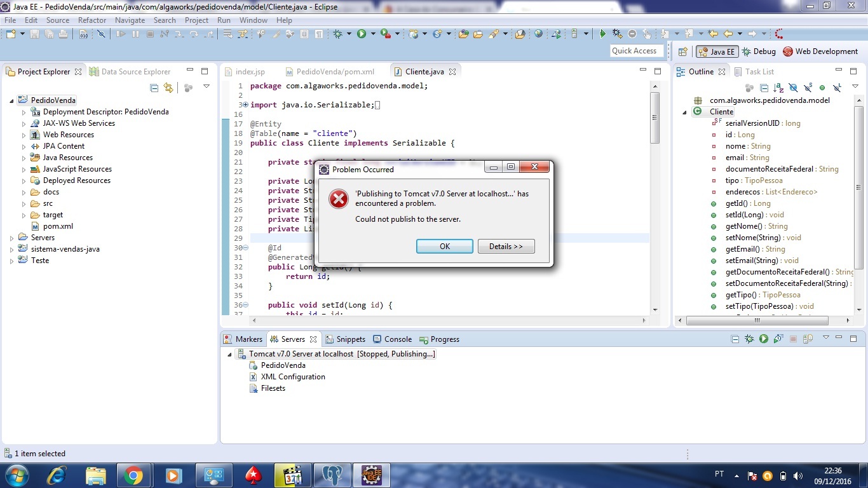The height and width of the screenshot is (488, 868).
Task: Click the green Run launch icon
Action: click(362, 34)
